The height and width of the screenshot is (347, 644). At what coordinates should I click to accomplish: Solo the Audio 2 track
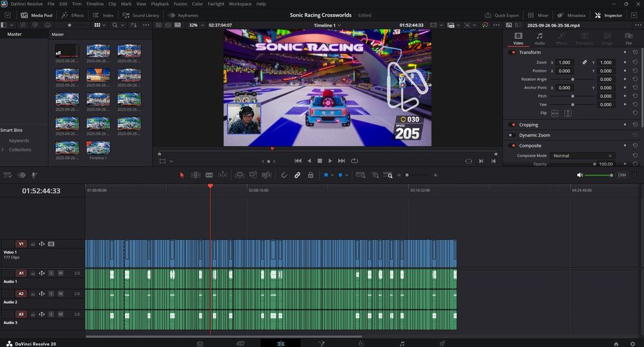tap(52, 294)
